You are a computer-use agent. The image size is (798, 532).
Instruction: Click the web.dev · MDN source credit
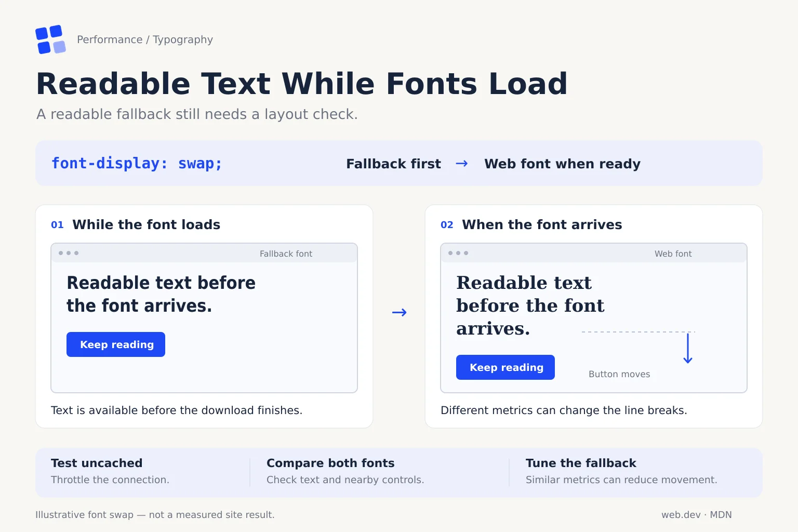[x=696, y=515]
